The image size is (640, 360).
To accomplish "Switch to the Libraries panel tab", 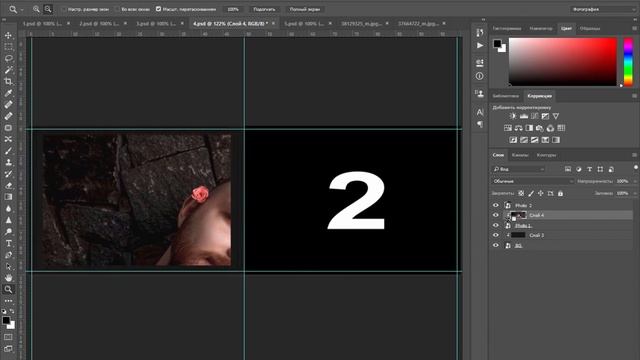I will pos(505,96).
